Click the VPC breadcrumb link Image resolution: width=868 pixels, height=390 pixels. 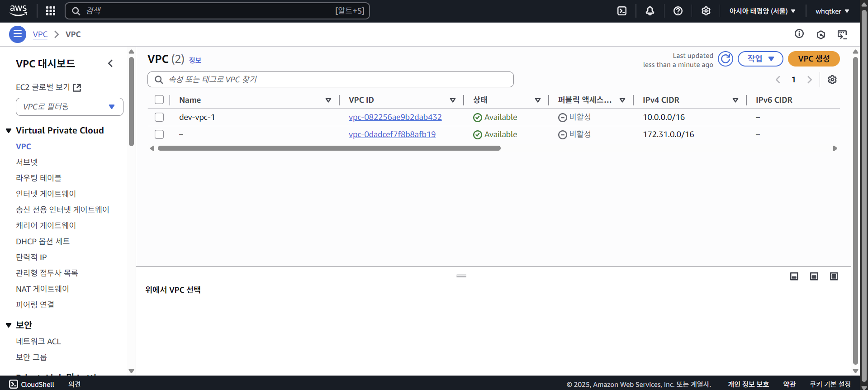point(40,34)
